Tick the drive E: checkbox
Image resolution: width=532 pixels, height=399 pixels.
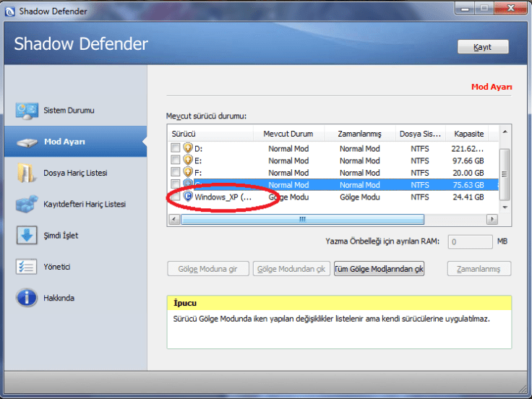[175, 160]
